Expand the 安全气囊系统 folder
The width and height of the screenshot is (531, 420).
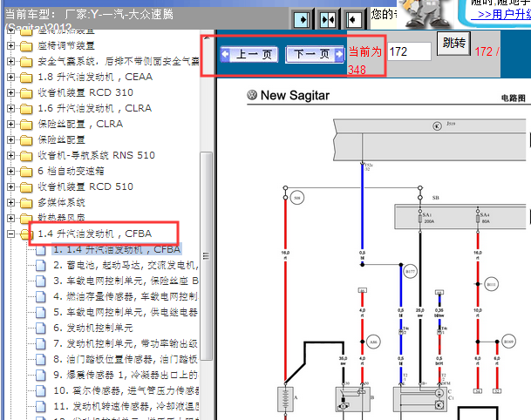(x=10, y=61)
